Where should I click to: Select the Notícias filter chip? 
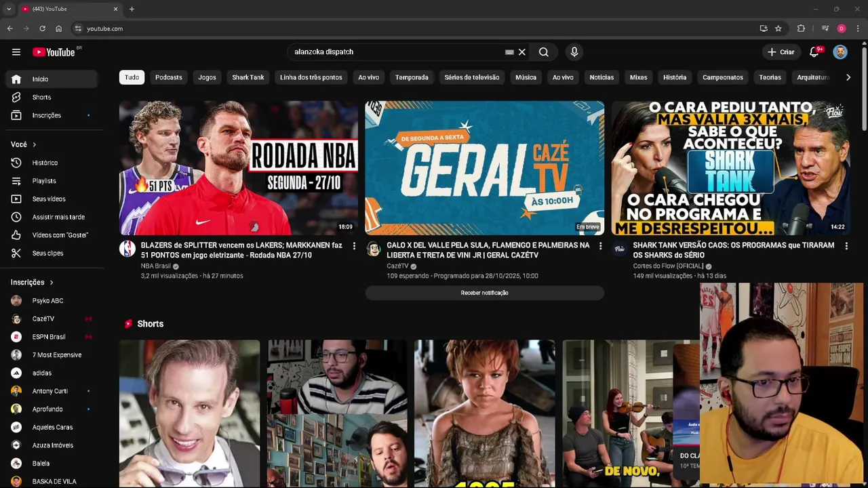tap(601, 77)
